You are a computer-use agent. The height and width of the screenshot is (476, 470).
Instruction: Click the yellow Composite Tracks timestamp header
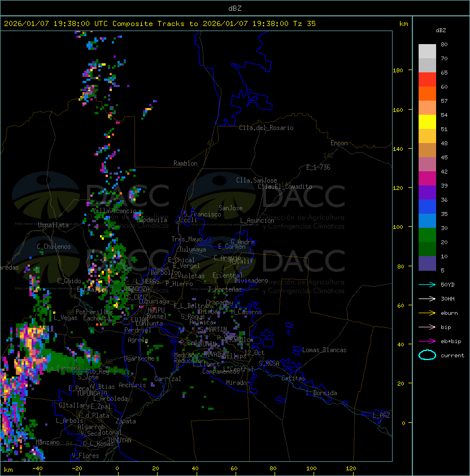click(x=160, y=24)
